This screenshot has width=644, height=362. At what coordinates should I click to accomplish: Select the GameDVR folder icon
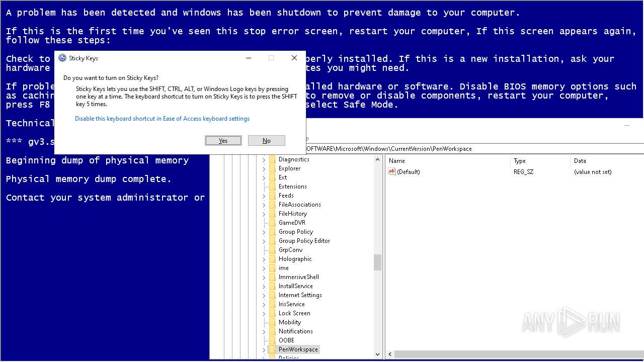point(272,223)
